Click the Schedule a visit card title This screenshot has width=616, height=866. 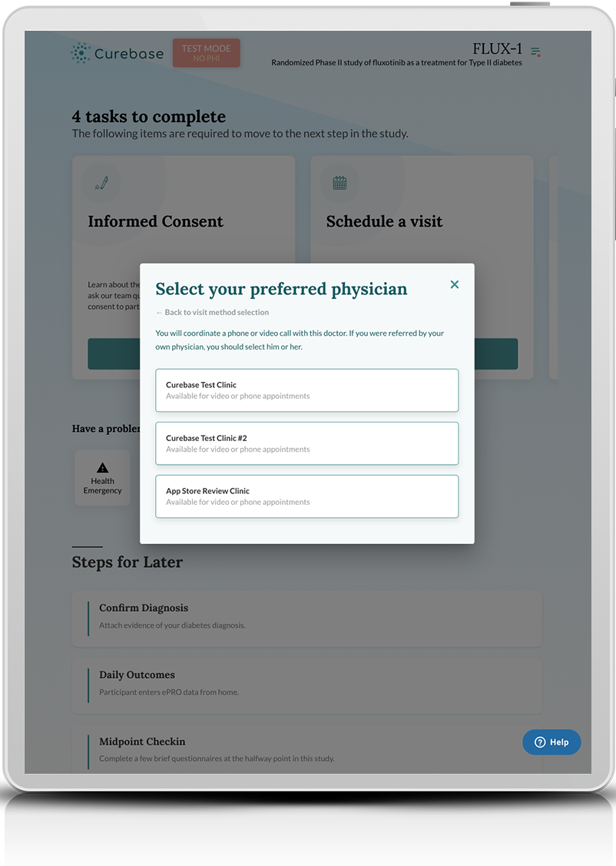384,222
